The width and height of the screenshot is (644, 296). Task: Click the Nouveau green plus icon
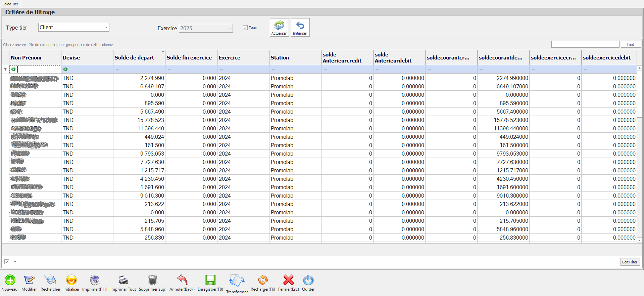(x=10, y=280)
